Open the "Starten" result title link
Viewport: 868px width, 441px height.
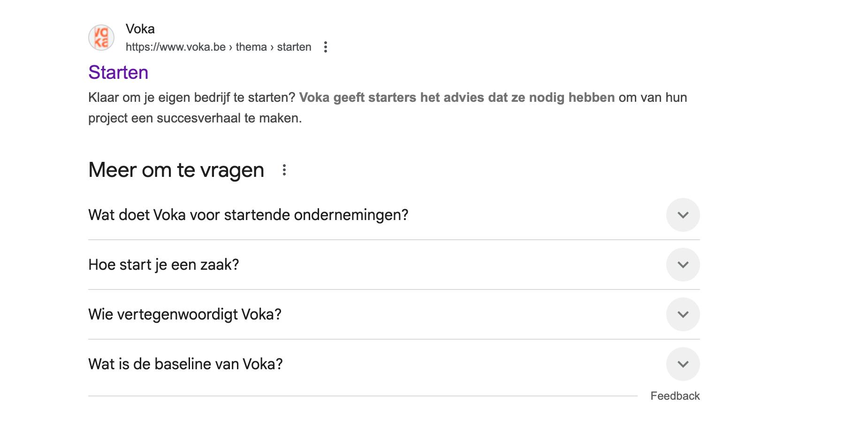point(118,72)
